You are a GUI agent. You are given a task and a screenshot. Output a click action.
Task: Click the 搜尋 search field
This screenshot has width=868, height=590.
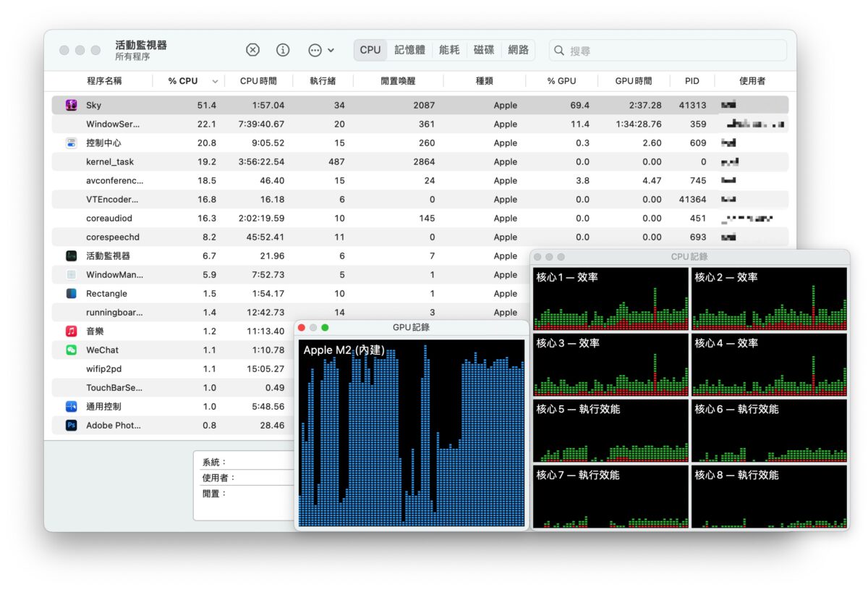pos(668,51)
